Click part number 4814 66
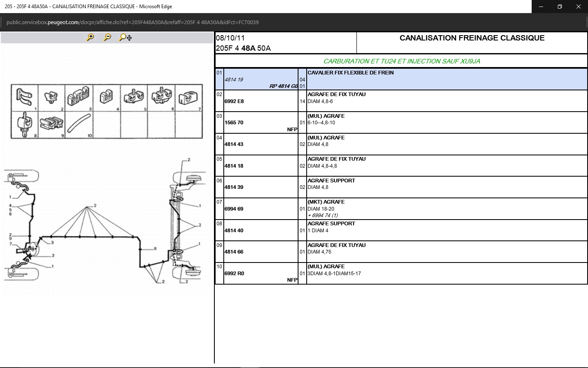The height and width of the screenshot is (368, 588). tap(234, 252)
